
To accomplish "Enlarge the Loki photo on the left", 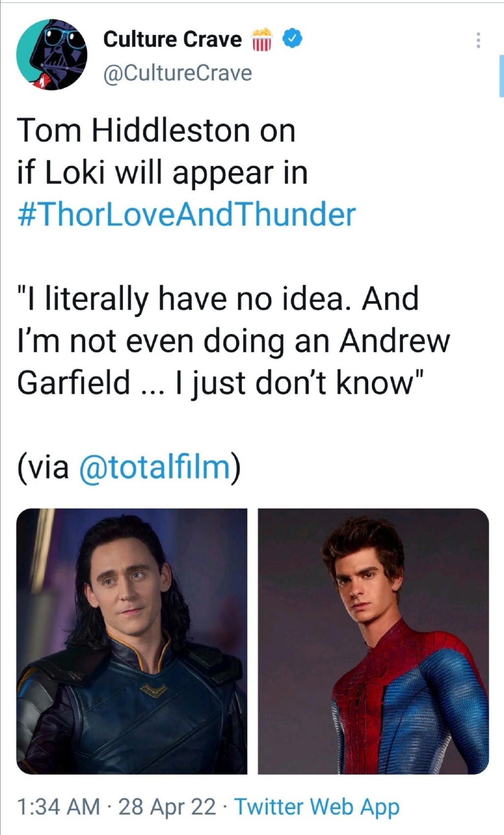I will click(x=132, y=641).
